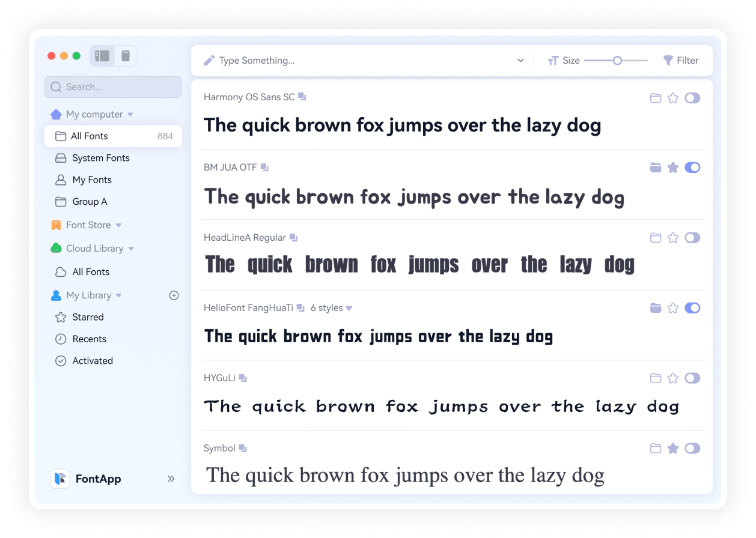Star the Harmony OS Sans SC font
756x538 pixels.
point(673,98)
